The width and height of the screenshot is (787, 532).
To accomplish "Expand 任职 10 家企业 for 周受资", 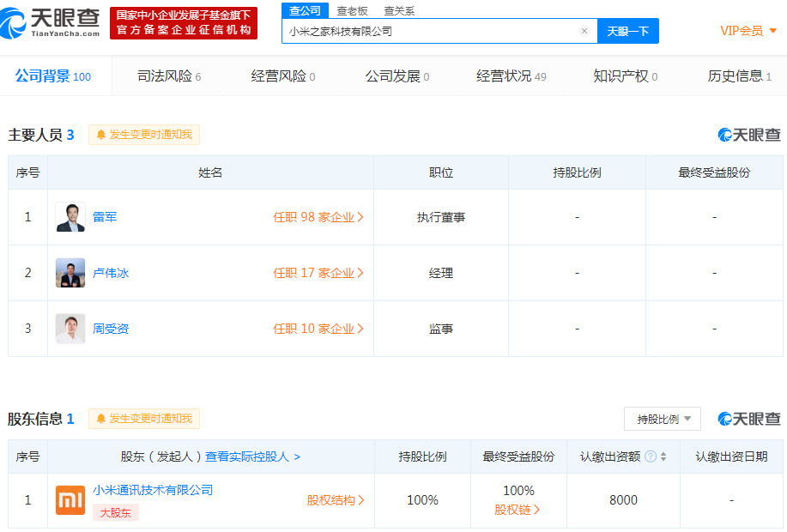I will [x=318, y=329].
